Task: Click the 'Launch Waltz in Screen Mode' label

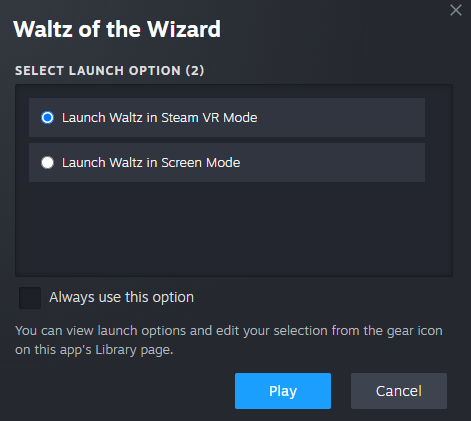Action: click(x=151, y=163)
